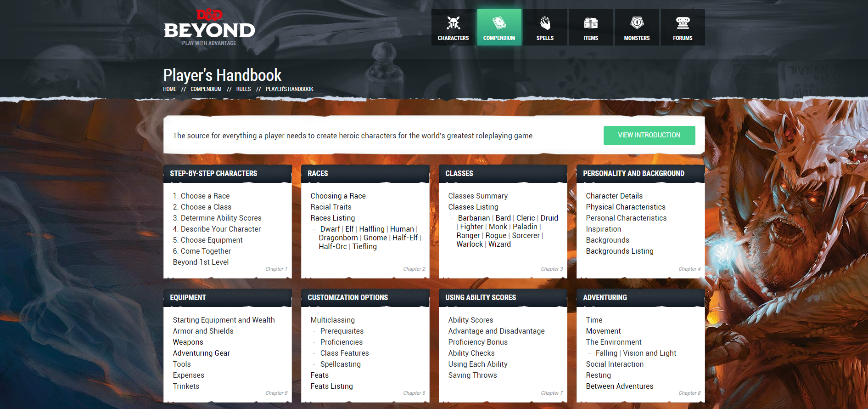Open Social Interaction link
Image resolution: width=868 pixels, height=409 pixels.
[x=615, y=364]
